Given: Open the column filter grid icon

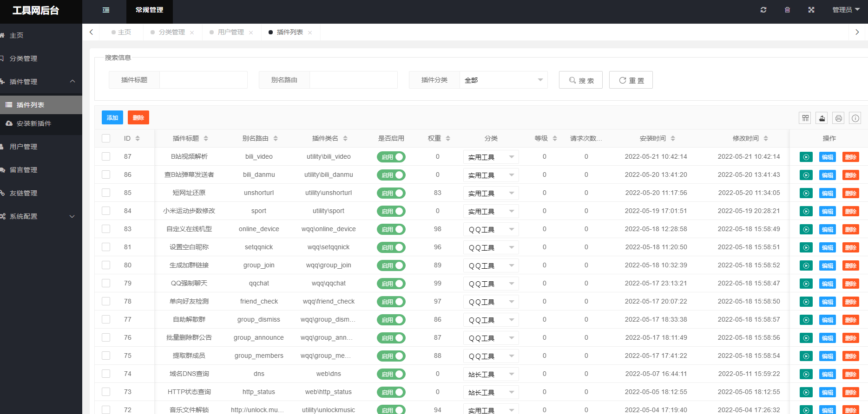Looking at the screenshot, I should click(805, 118).
